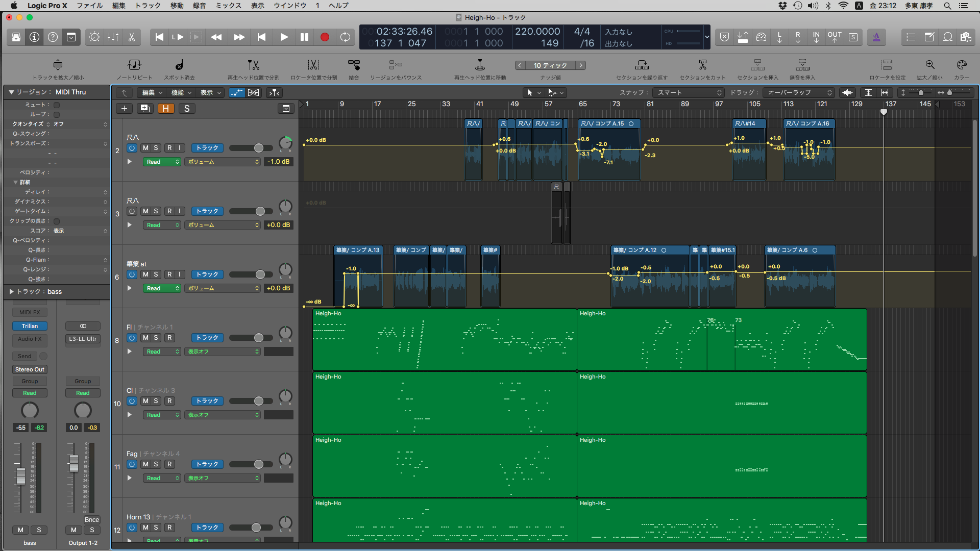Open the Drag overlap dropdown
The width and height of the screenshot is (980, 551).
799,92
